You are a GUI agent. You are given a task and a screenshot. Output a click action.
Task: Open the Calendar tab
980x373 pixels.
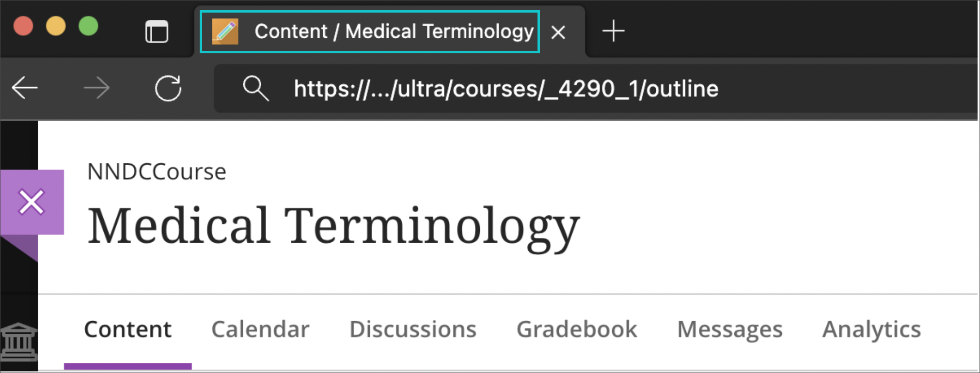(260, 329)
